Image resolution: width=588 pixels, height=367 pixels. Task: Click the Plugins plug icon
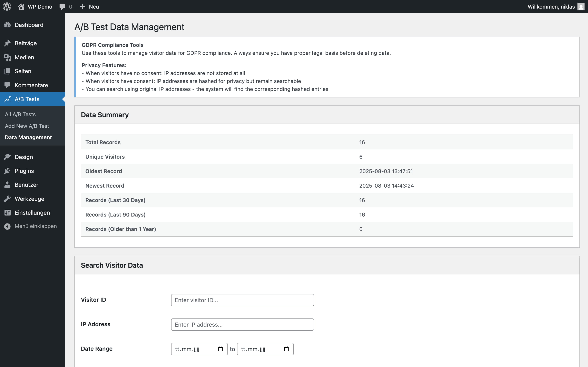[x=7, y=171]
